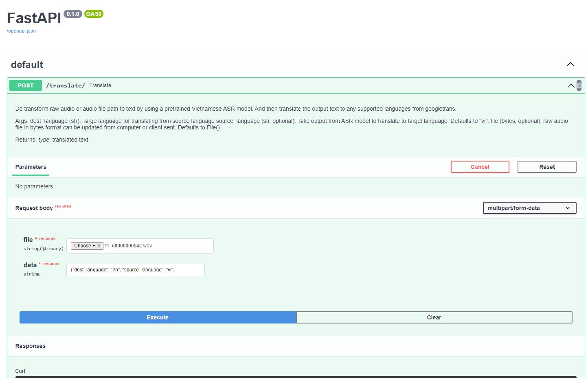This screenshot has width=588, height=378.
Task: Click the OAS3 badge
Action: [94, 14]
